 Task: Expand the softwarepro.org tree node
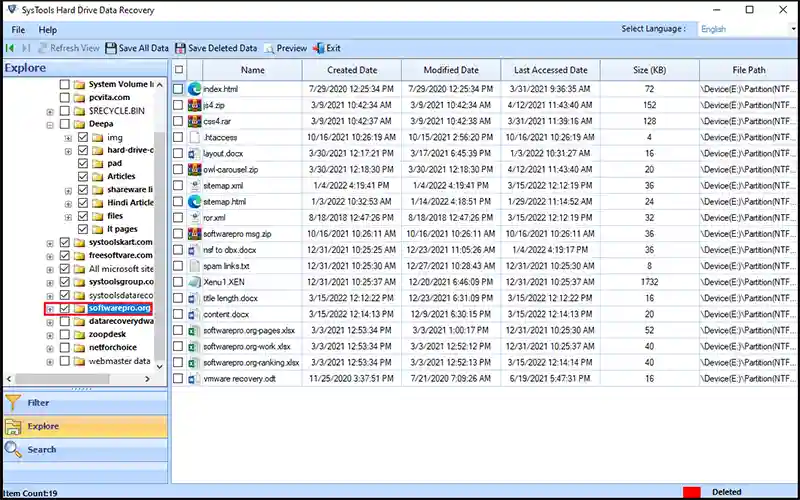(x=50, y=309)
